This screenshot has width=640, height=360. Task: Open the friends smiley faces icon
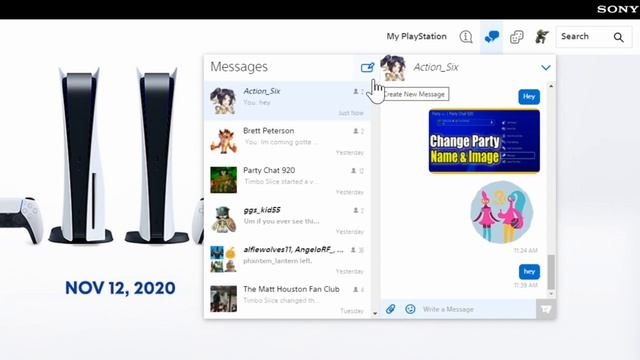tap(517, 37)
